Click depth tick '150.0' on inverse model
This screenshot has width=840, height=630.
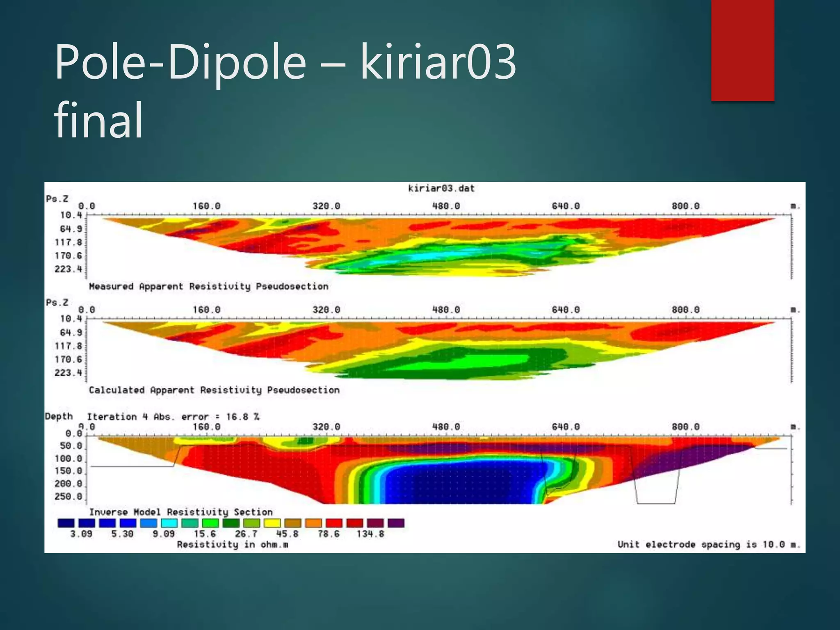(x=68, y=471)
